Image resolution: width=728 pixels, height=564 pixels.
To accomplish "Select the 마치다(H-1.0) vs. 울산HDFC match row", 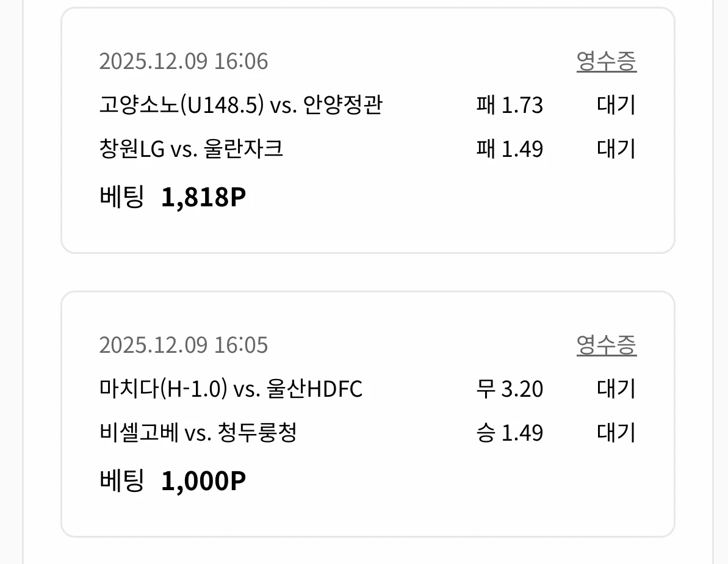I will pyautogui.click(x=231, y=389).
